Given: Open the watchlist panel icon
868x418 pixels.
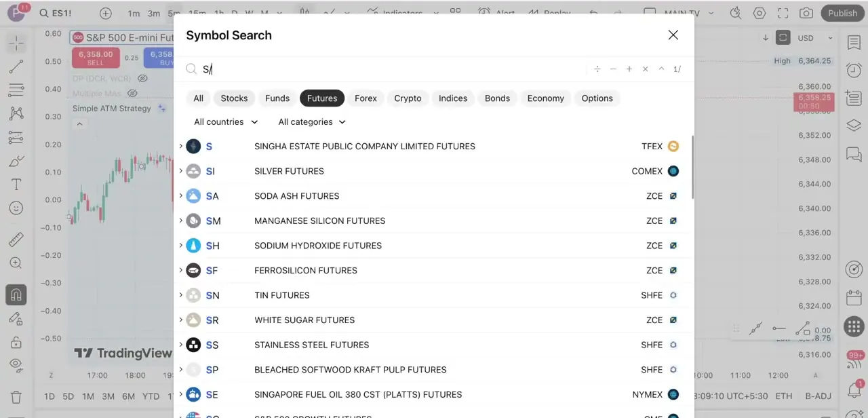Looking at the screenshot, I should pos(854,43).
